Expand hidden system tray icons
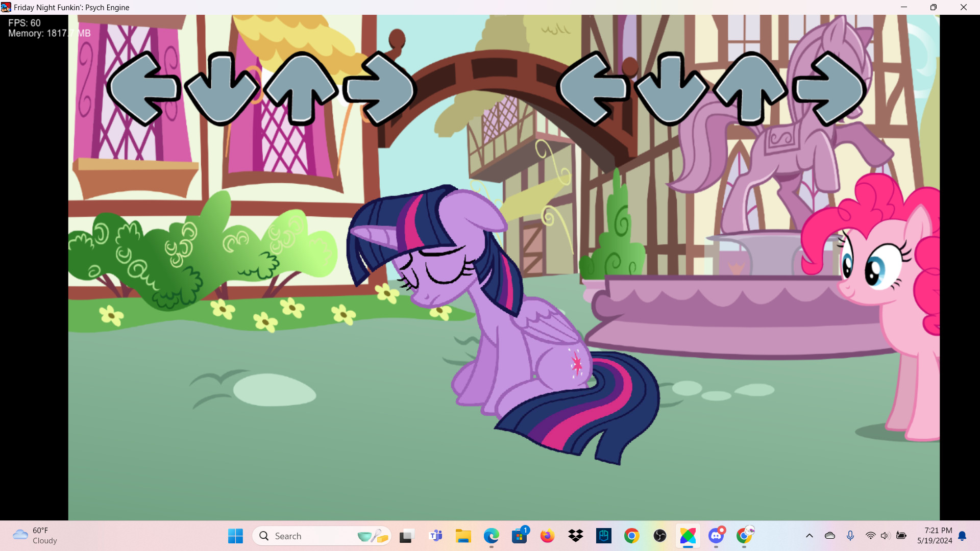 (x=810, y=536)
